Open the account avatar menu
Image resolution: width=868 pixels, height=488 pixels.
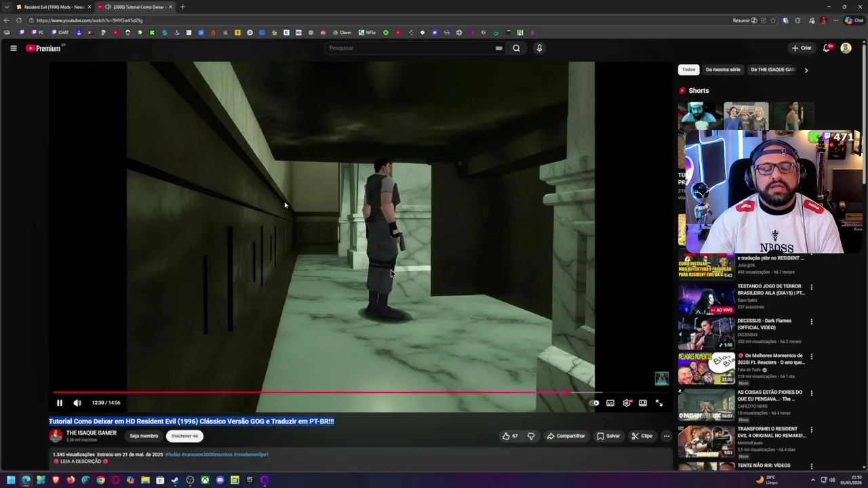point(846,48)
